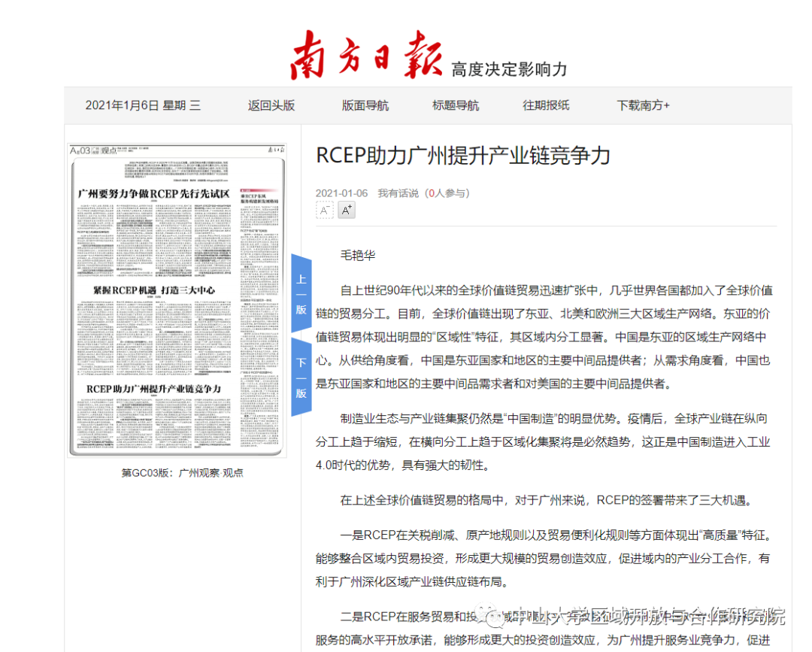Increase article font size with A+ icon
812x652 pixels.
coord(347,211)
